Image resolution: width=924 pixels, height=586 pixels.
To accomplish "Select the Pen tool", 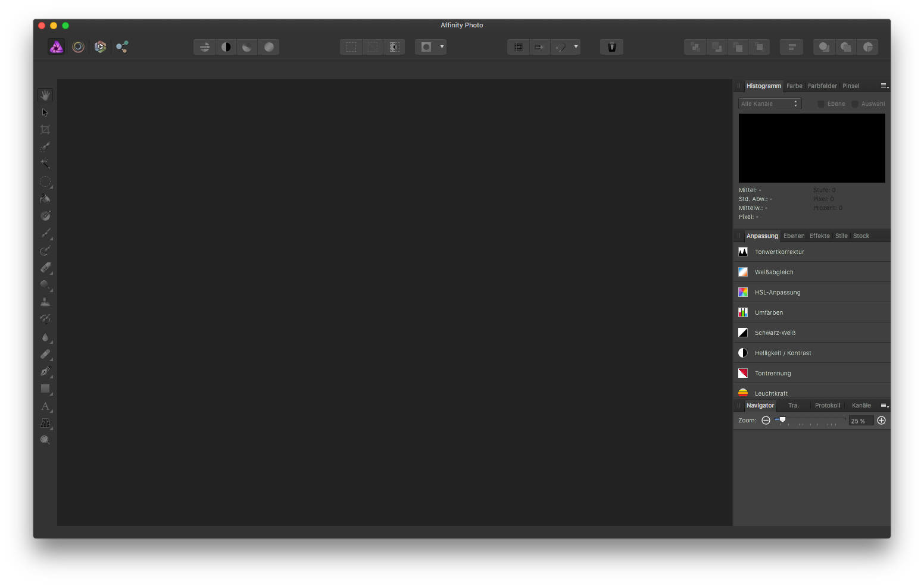I will pos(45,371).
